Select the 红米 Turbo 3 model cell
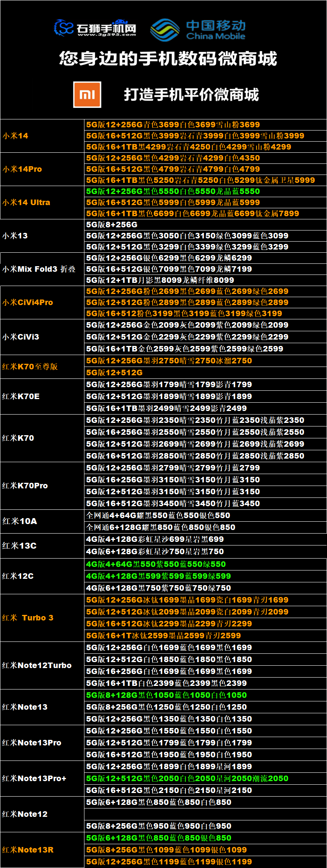327x868 pixels. click(x=42, y=618)
